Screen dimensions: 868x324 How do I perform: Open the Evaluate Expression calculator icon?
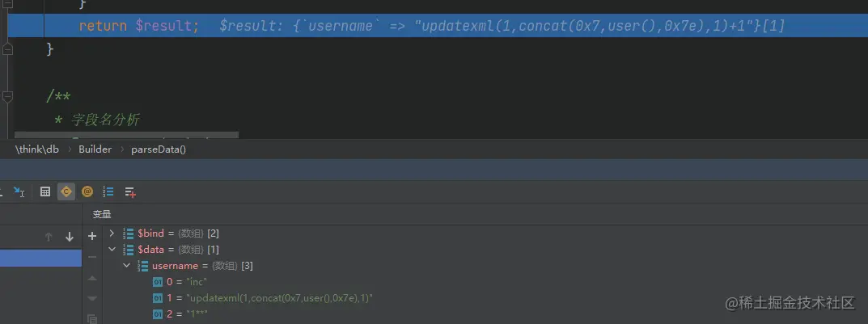click(45, 191)
